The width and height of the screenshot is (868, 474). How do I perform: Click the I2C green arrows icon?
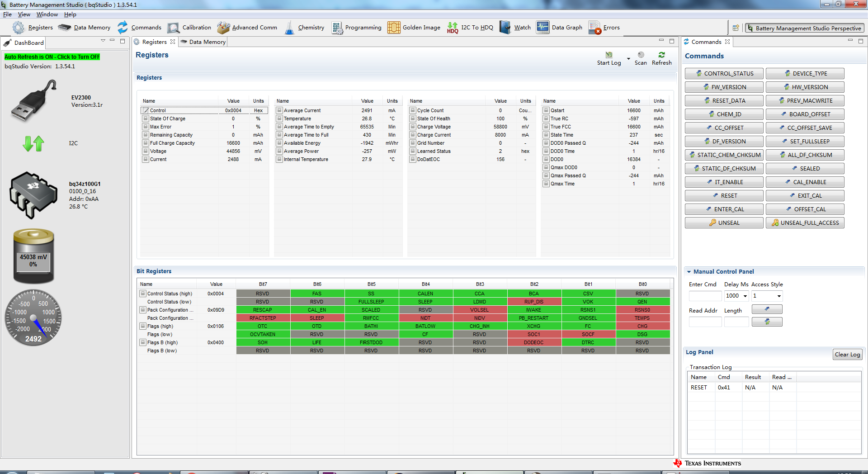33,143
